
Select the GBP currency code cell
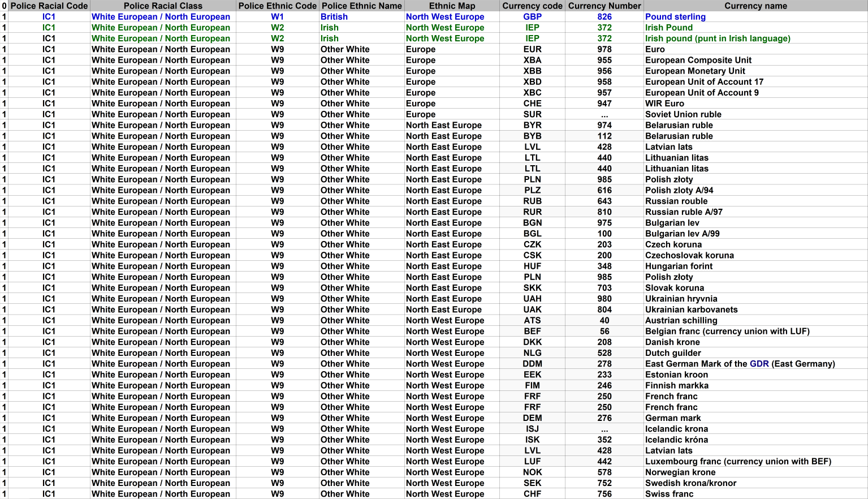(x=533, y=17)
